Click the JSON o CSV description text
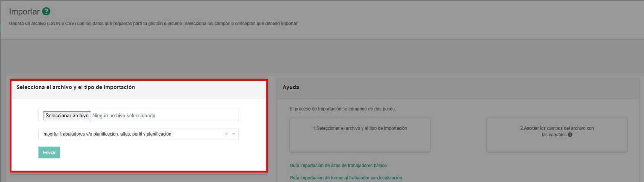This screenshot has height=182, width=644. coord(153,24)
